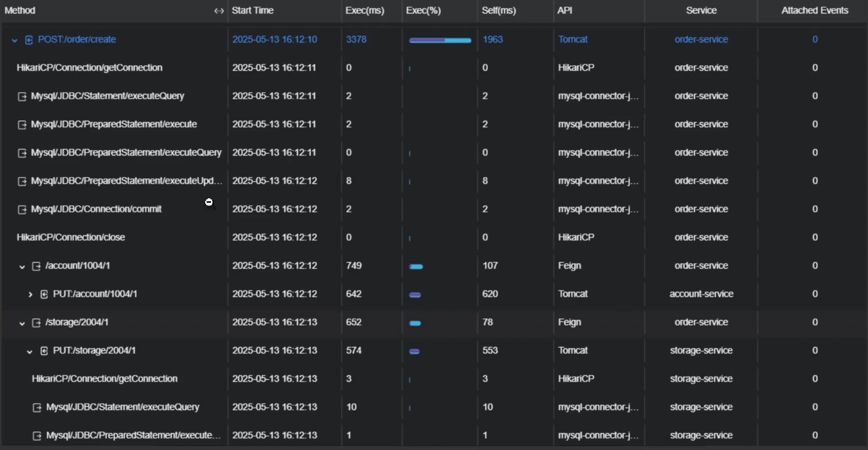Click the blue order-service cell of POST:/order/create
The width and height of the screenshot is (868, 450).
[x=701, y=39]
